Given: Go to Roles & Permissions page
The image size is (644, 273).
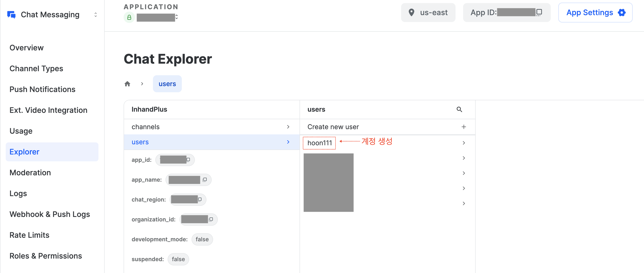Looking at the screenshot, I should (x=45, y=256).
